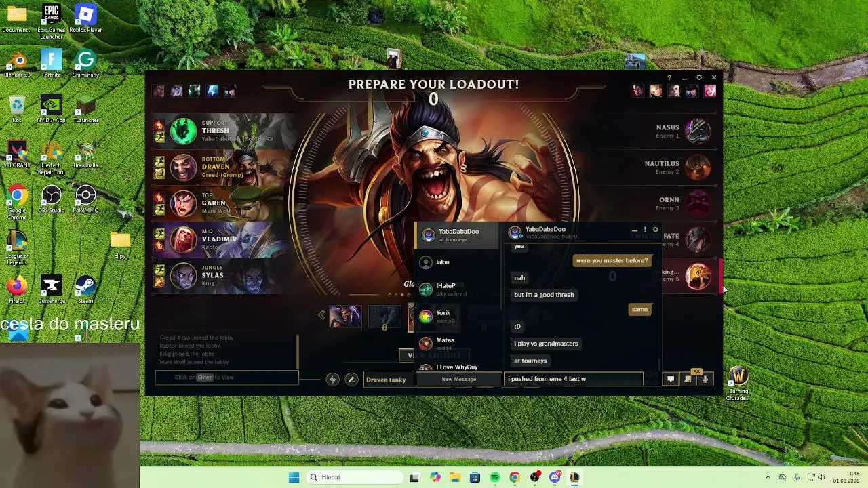This screenshot has height=488, width=868.
Task: Click the previous skin arrow chevron
Action: (x=321, y=314)
